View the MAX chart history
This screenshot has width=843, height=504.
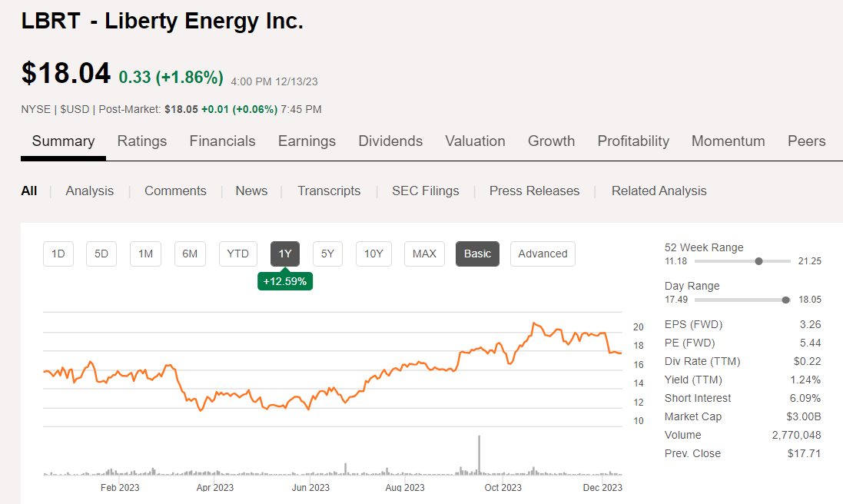(424, 254)
